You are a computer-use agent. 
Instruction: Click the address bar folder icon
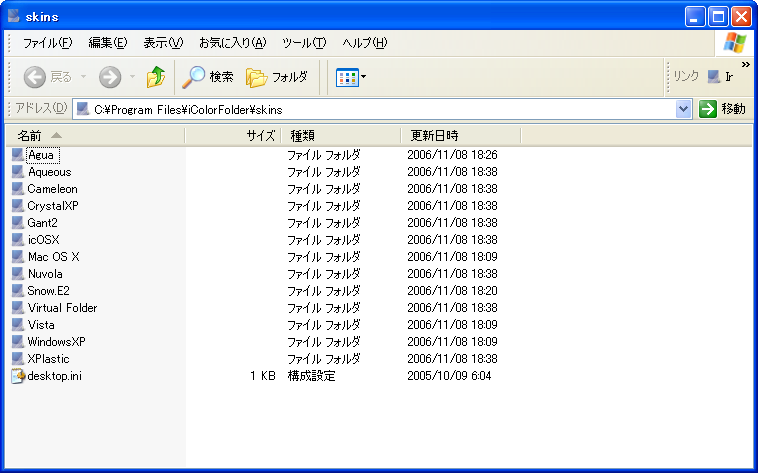[83, 109]
